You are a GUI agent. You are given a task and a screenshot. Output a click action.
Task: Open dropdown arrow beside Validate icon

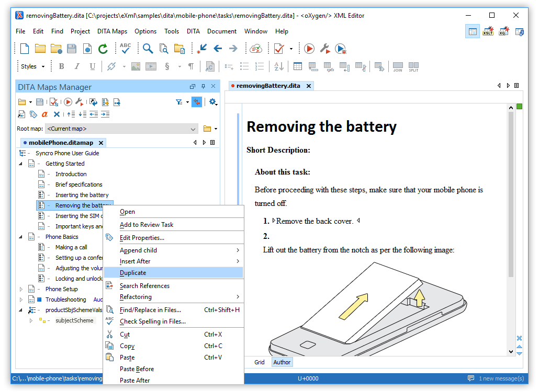(291, 49)
